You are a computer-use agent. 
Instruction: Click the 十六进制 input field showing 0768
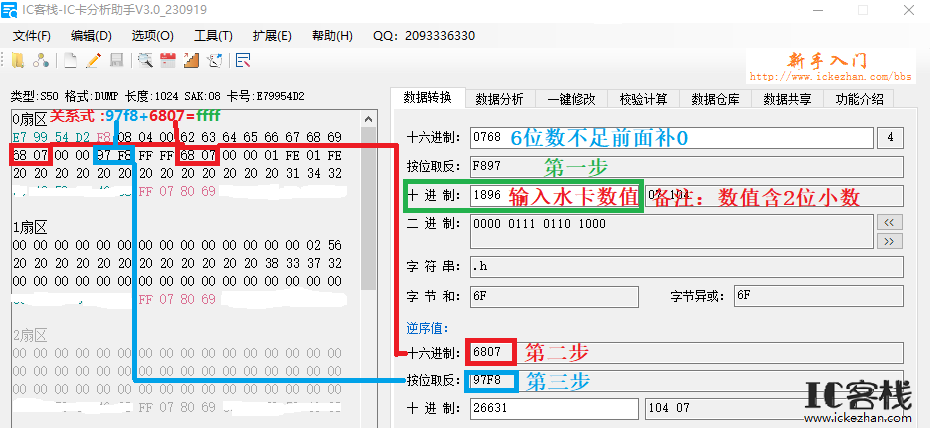[671, 138]
